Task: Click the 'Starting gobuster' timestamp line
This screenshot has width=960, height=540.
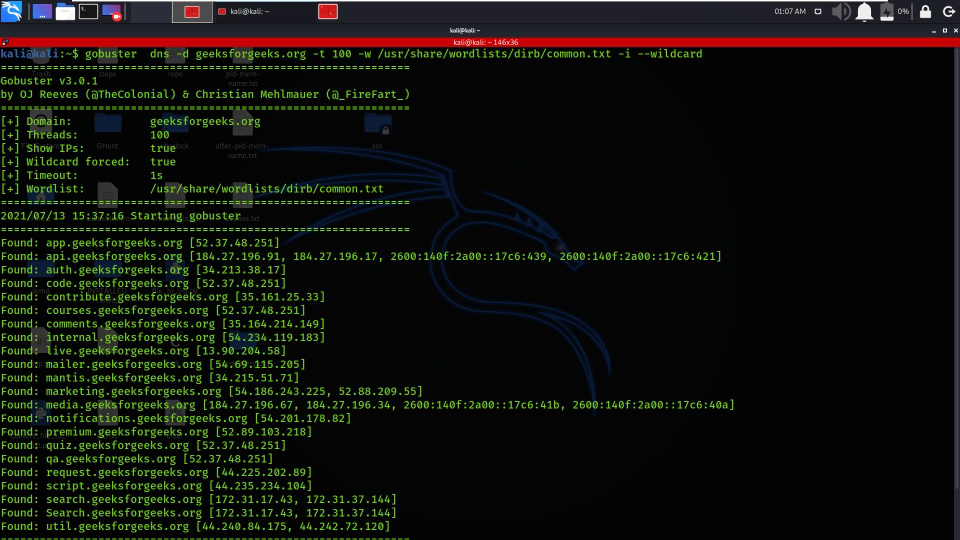Action: (x=121, y=216)
